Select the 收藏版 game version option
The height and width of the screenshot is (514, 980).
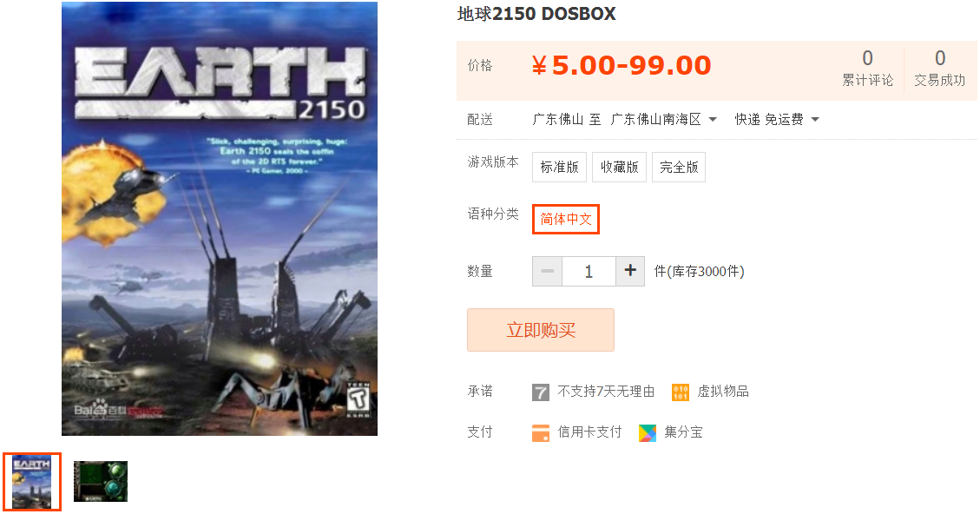620,167
